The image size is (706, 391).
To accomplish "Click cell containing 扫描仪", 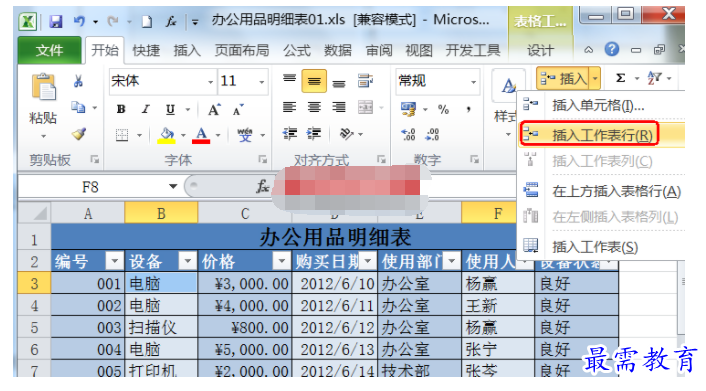I will click(x=161, y=327).
